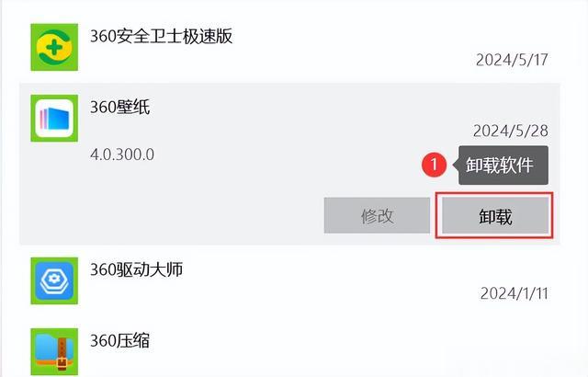This screenshot has height=377, width=588.
Task: Select the 360壁纸 entry title text
Action: (x=120, y=108)
